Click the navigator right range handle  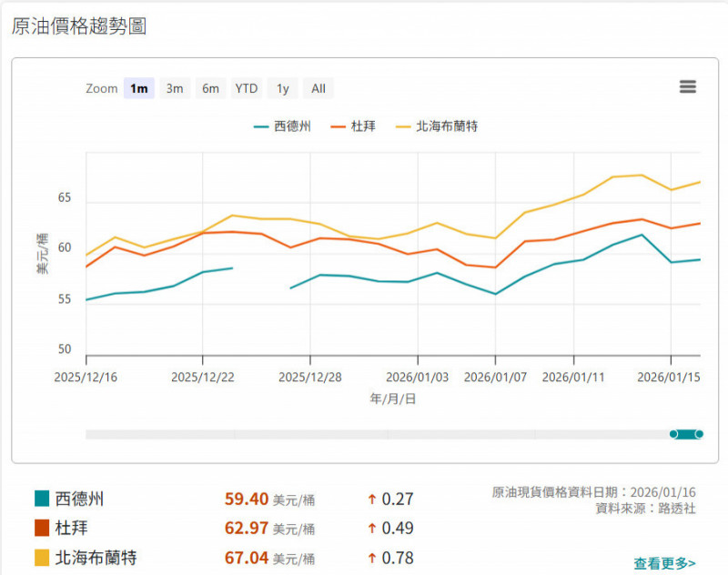pyautogui.click(x=699, y=434)
